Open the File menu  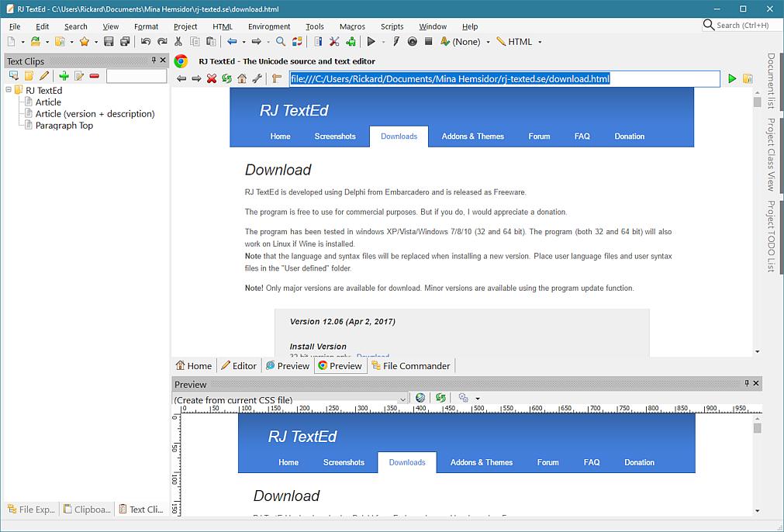(x=15, y=26)
